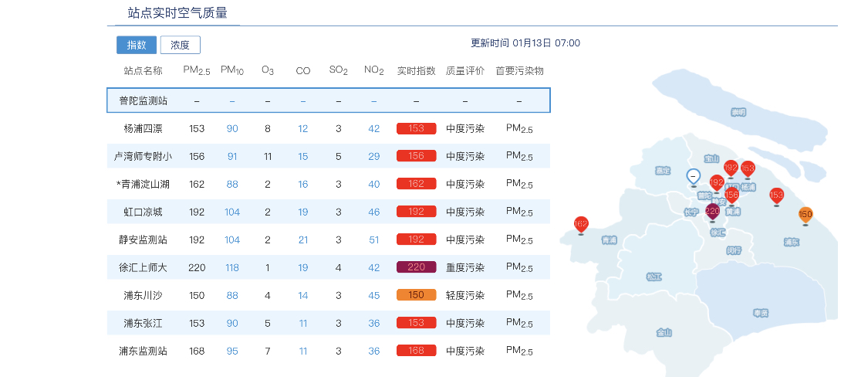Click the 192 marker left of 156 pin
This screenshot has height=377, width=868.
717,183
